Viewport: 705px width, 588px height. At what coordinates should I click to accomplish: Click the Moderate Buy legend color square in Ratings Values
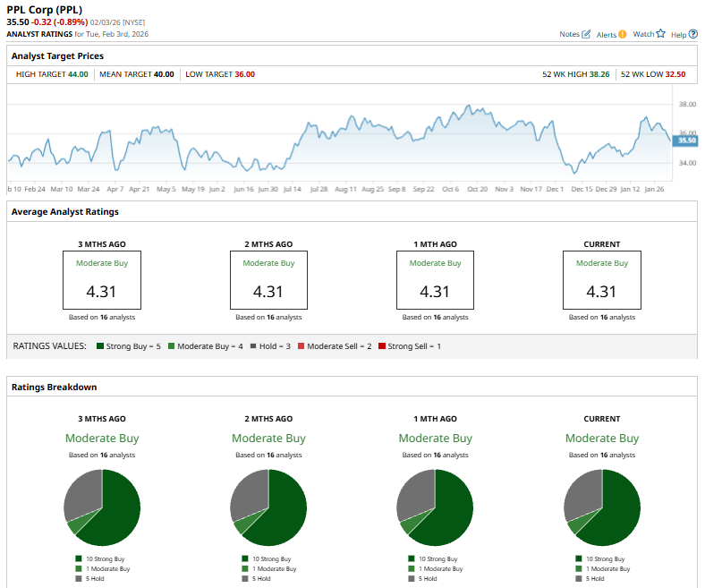[x=171, y=346]
